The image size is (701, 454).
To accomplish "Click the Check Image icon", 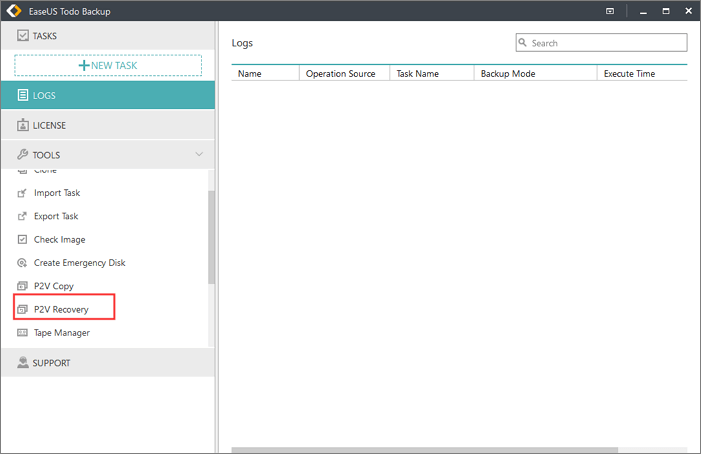I will 23,240.
